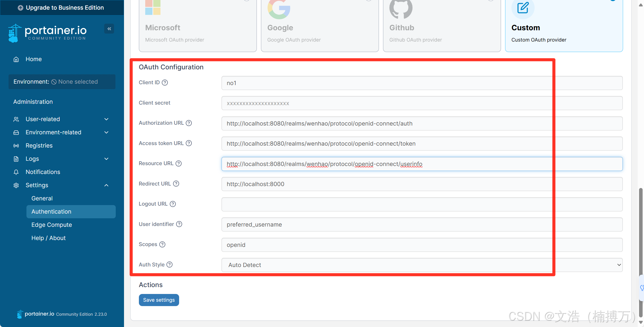Click the Client ID help icon

165,83
